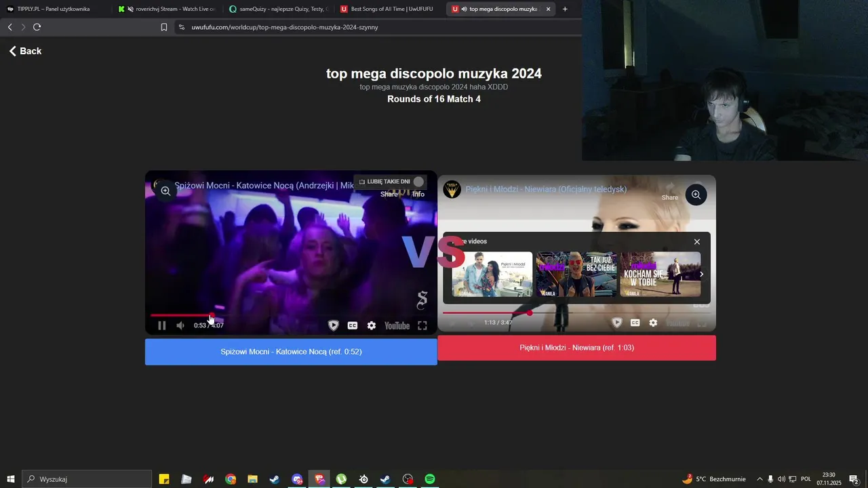Click the shield play icon on left video

[334, 325]
